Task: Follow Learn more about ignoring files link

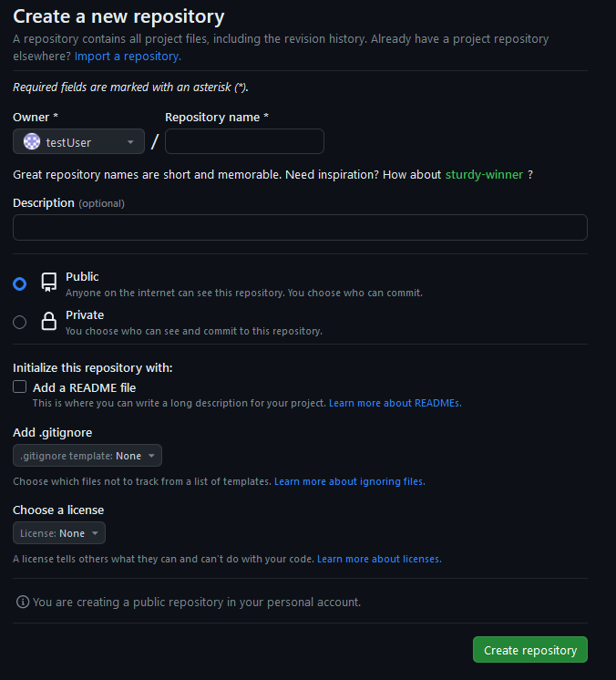Action: click(349, 481)
